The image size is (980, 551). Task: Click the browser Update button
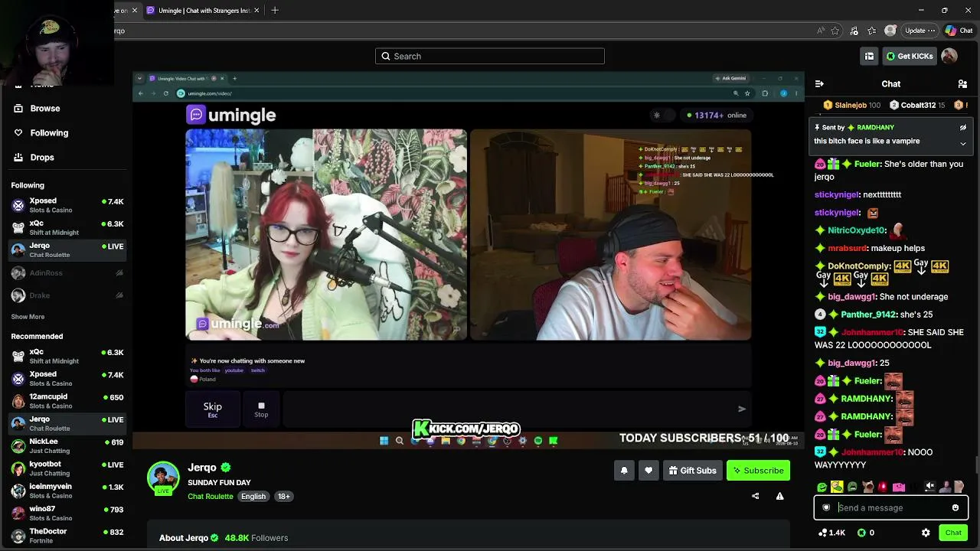920,31
